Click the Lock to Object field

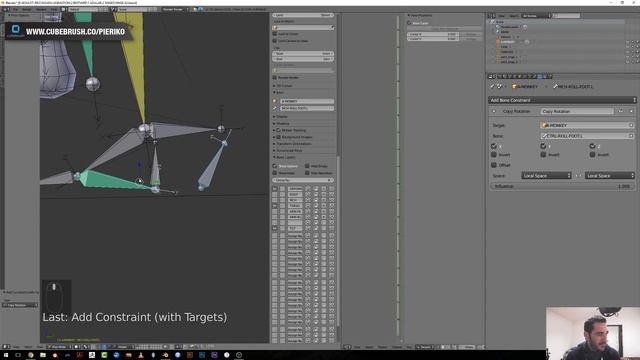coord(303,27)
